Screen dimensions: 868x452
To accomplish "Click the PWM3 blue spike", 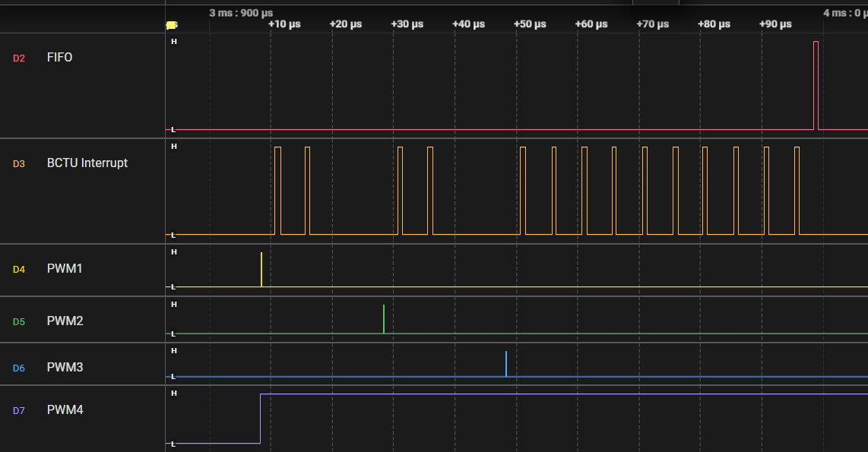I will click(506, 364).
